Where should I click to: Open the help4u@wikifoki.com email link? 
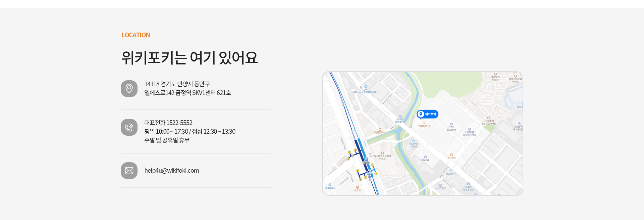172,171
